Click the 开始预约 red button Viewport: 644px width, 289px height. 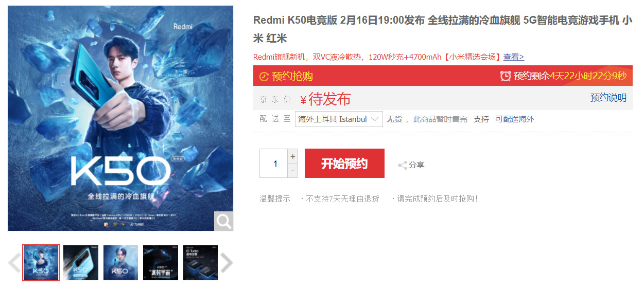click(344, 164)
